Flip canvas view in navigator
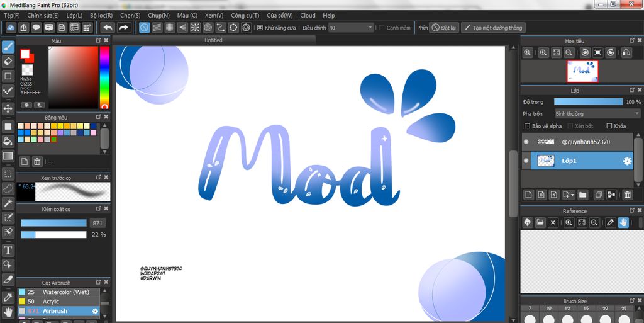The width and height of the screenshot is (644, 323). tap(626, 53)
